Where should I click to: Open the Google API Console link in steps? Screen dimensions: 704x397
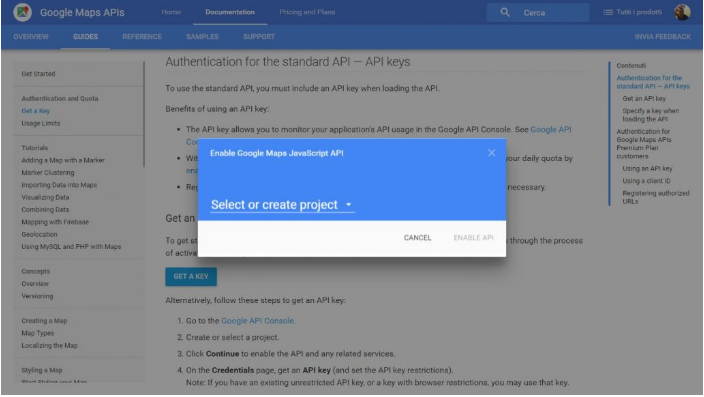tap(258, 321)
